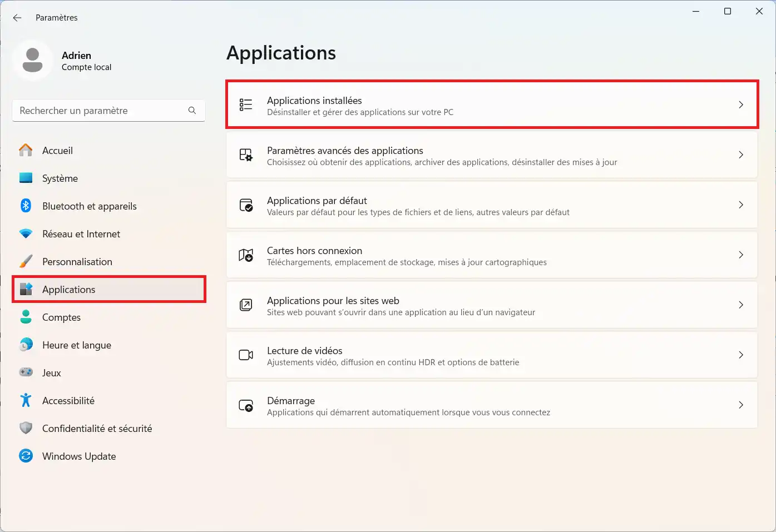Click the Applications pour les sites web icon
Image resolution: width=776 pixels, height=532 pixels.
[246, 305]
